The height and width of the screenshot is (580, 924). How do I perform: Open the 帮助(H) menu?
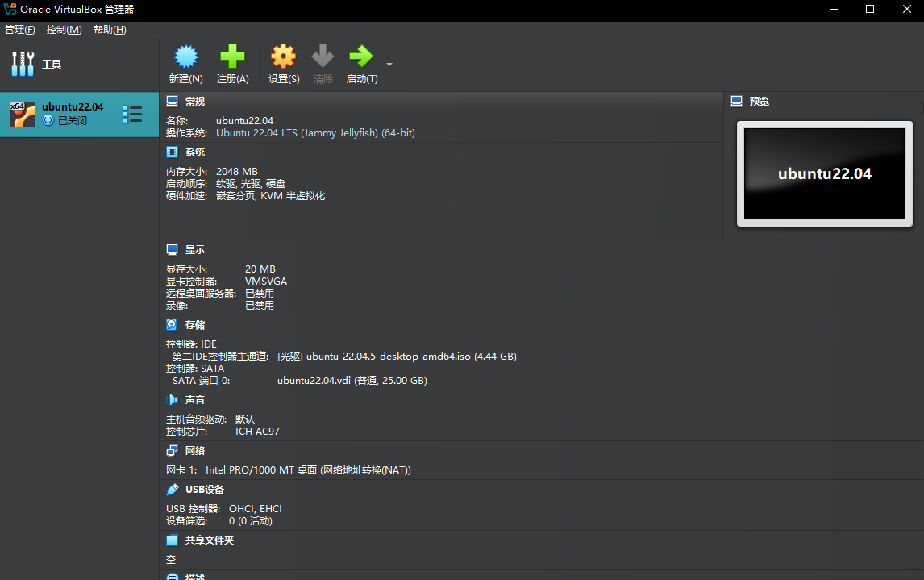point(110,30)
